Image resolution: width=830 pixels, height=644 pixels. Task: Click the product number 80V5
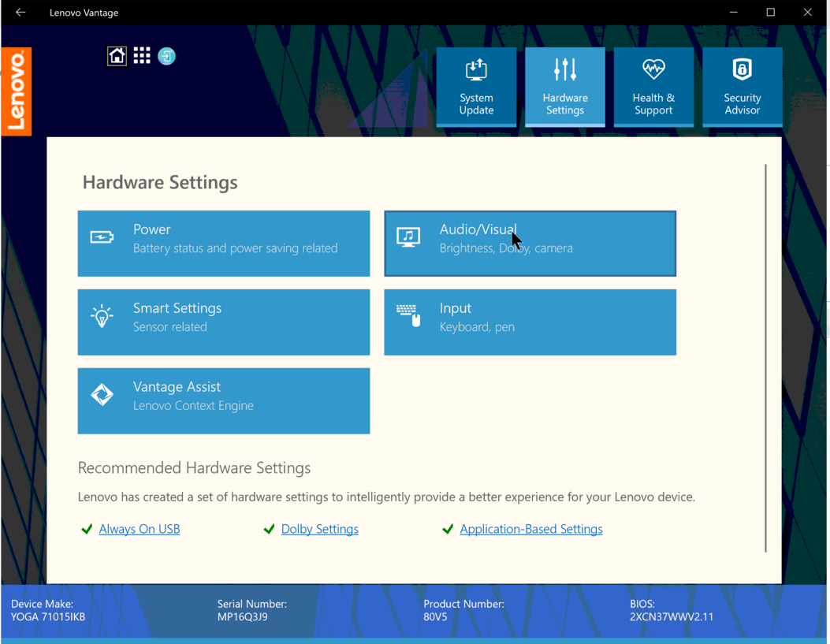435,617
